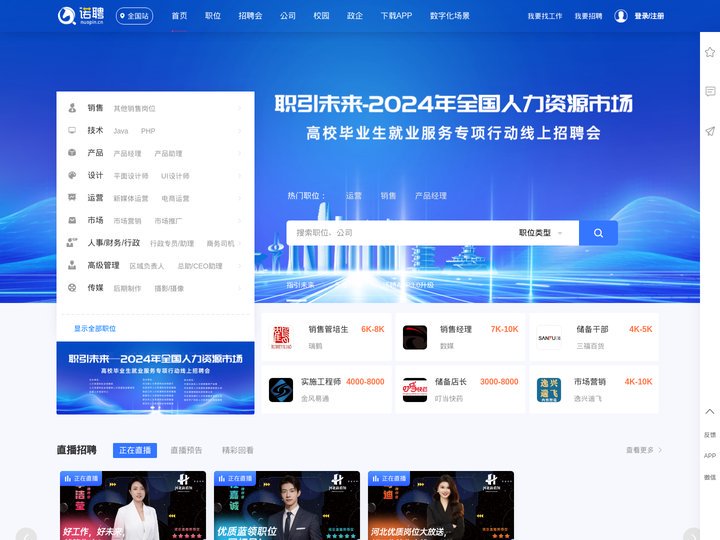Image resolution: width=720 pixels, height=540 pixels.
Task: Click the blue search magnifier button
Action: [598, 233]
